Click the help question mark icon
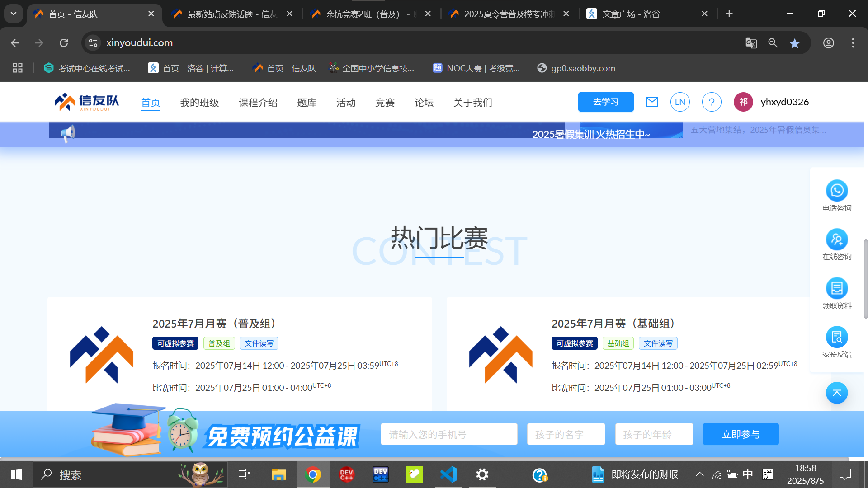This screenshot has width=868, height=488. [712, 102]
